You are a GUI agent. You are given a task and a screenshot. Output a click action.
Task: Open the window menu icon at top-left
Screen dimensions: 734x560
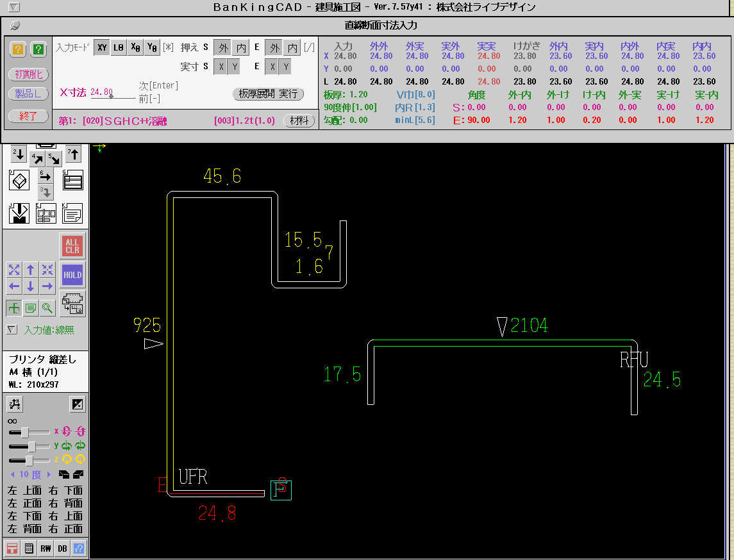tap(14, 7)
